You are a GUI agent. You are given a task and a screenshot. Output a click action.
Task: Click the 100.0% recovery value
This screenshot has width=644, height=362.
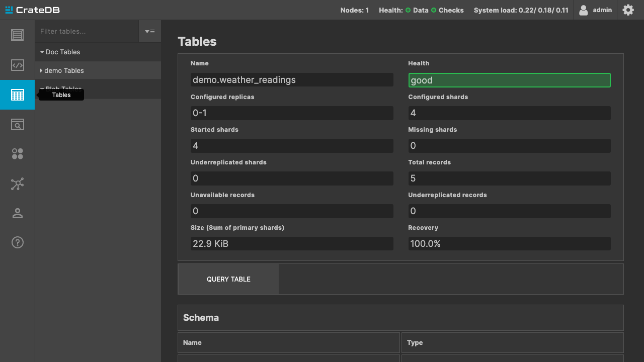point(509,243)
